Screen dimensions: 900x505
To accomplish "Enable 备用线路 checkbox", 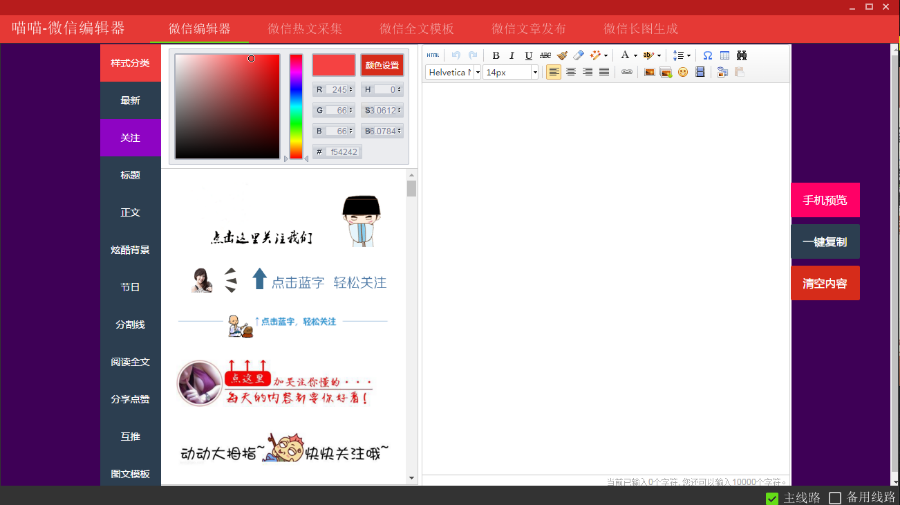I will tap(835, 498).
